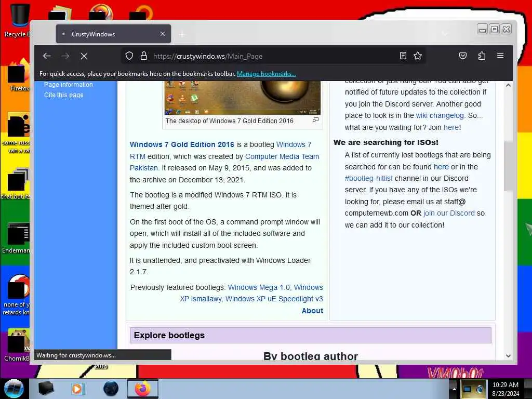
Task: Expand the list all tabs chevron
Action: [x=445, y=34]
